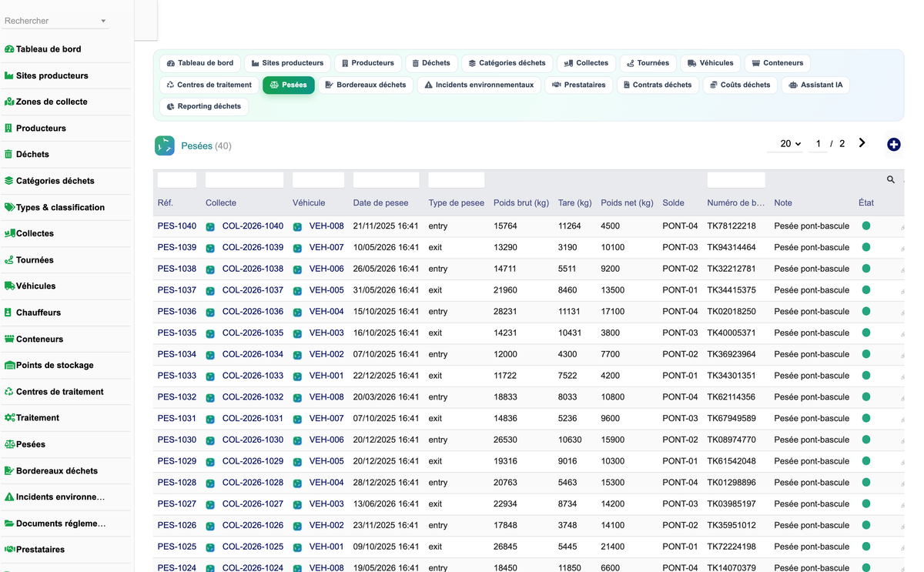Viewport: 924px width, 572px height.
Task: Click edit pencil icon on PES-1035 row
Action: 902,334
